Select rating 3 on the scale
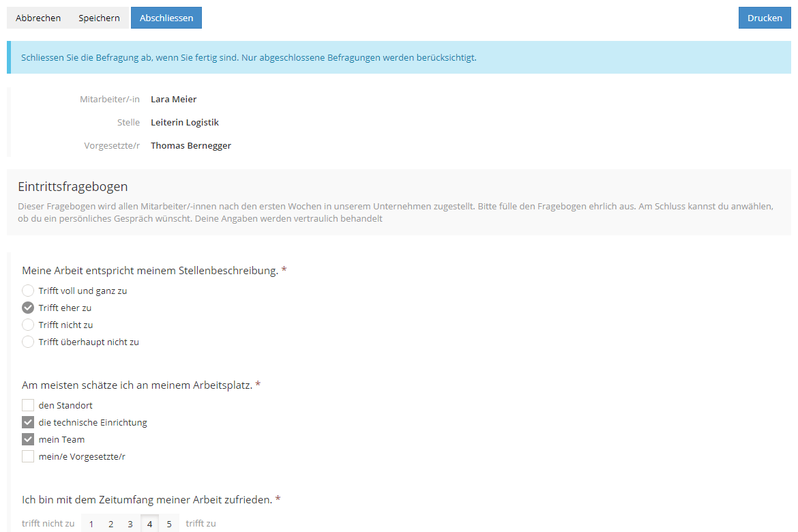The image size is (798, 532). 130,524
